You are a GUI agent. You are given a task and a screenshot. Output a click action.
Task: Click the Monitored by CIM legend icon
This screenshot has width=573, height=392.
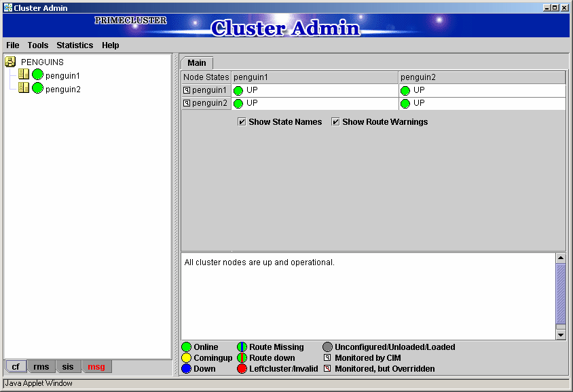(x=327, y=357)
